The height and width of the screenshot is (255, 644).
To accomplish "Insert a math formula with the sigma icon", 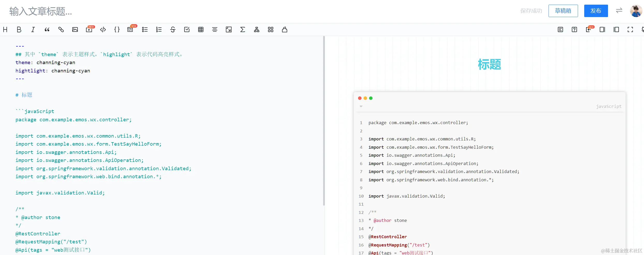I will 242,29.
